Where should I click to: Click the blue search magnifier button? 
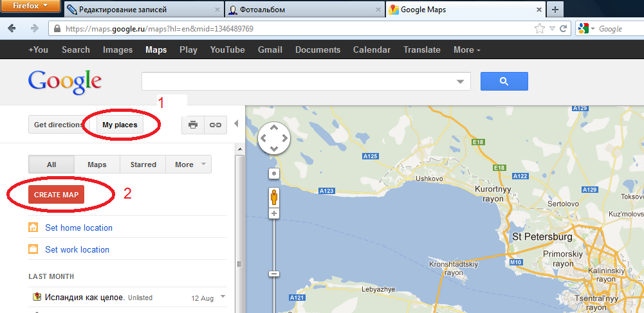coord(504,81)
